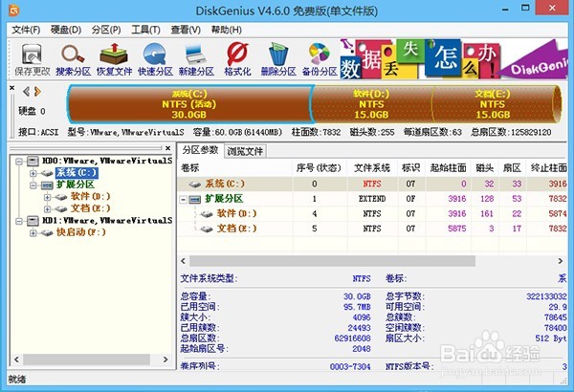Expand 软件(D:) node in tree
Viewport: 574px width, 392px height.
pyautogui.click(x=47, y=197)
